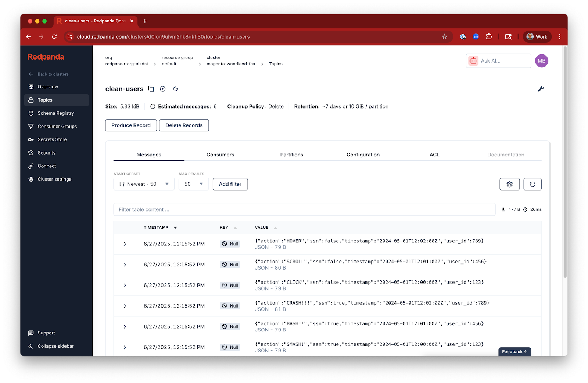Click the Add filter button
Image resolution: width=588 pixels, height=383 pixels.
point(230,184)
